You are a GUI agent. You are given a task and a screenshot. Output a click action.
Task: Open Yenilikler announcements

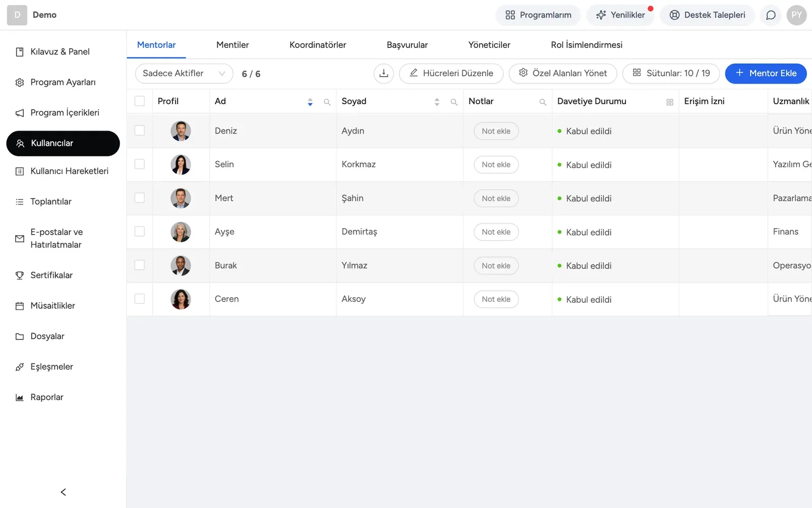pyautogui.click(x=621, y=15)
